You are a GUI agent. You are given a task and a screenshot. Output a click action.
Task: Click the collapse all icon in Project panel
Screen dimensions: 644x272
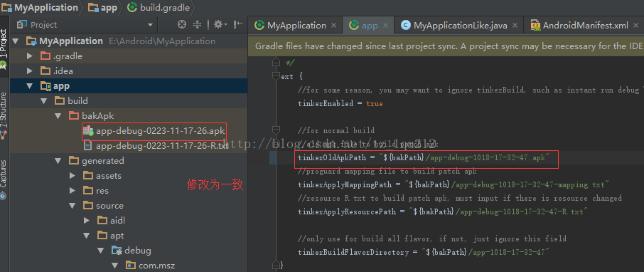198,25
